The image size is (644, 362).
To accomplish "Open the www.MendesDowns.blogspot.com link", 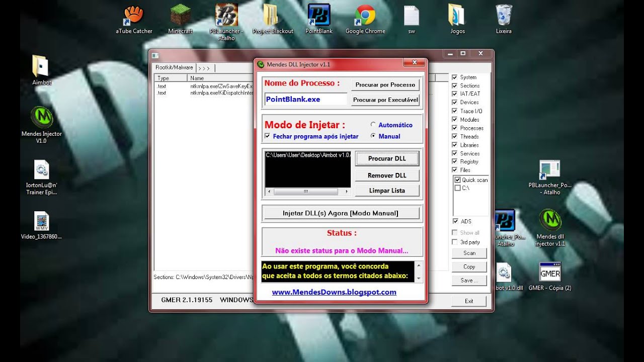I will [334, 292].
